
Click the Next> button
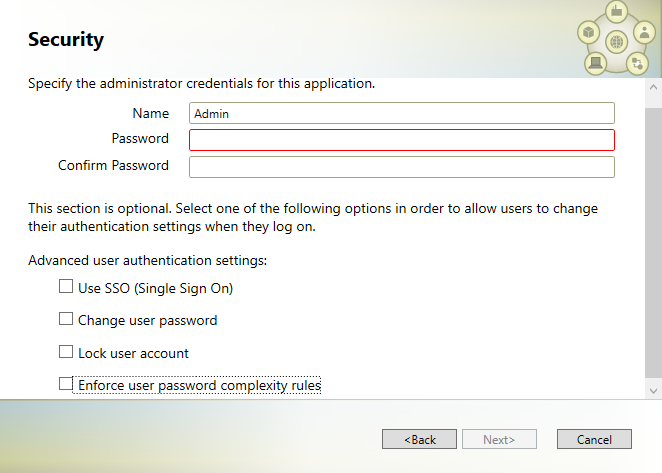click(x=499, y=439)
